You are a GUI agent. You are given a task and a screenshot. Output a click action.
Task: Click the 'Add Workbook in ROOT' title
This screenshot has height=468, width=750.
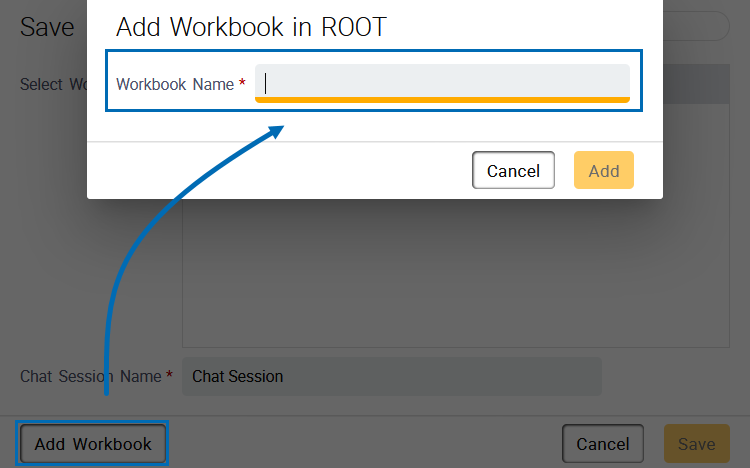(x=251, y=27)
